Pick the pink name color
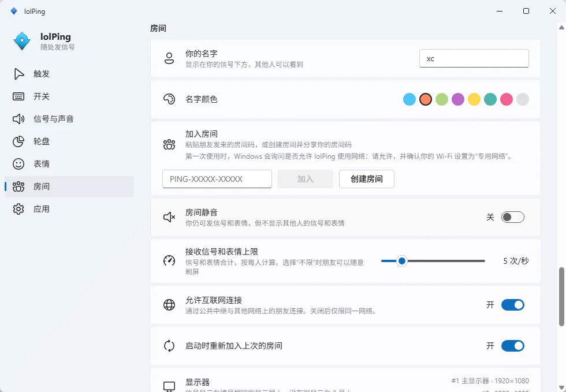 pyautogui.click(x=507, y=99)
